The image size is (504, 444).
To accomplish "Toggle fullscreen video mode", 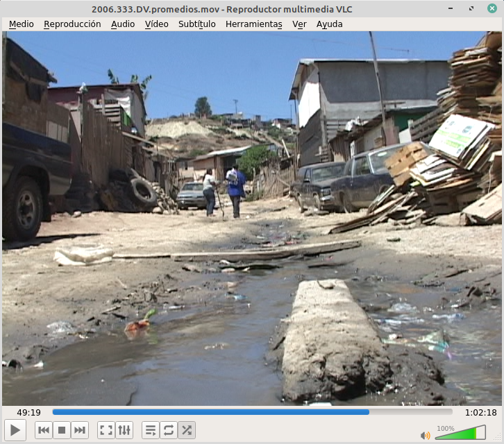I will click(106, 430).
